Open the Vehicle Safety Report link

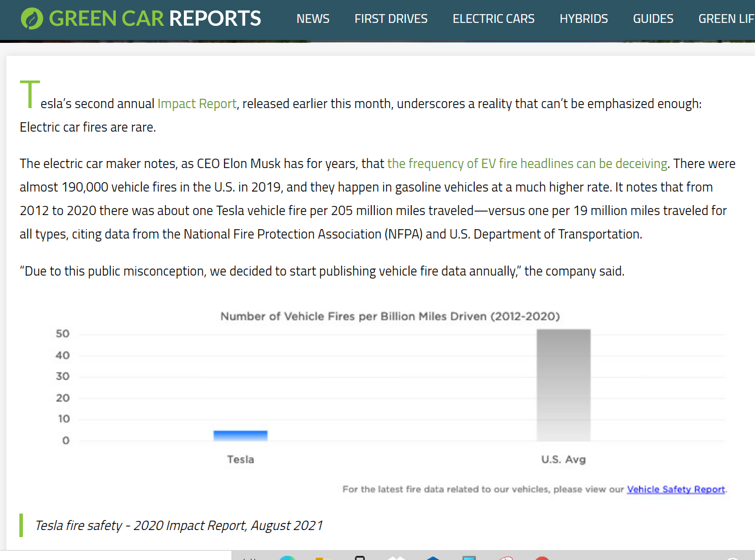click(x=676, y=489)
